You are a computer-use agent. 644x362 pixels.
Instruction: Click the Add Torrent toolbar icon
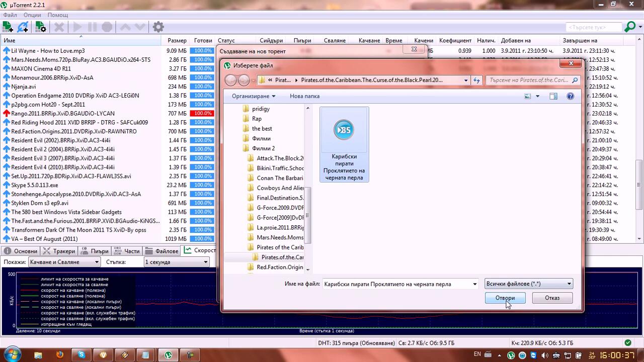tap(8, 27)
